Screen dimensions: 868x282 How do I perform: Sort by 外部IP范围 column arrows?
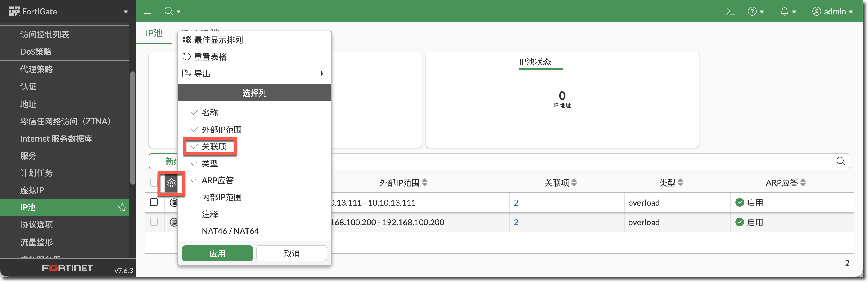[x=425, y=183]
